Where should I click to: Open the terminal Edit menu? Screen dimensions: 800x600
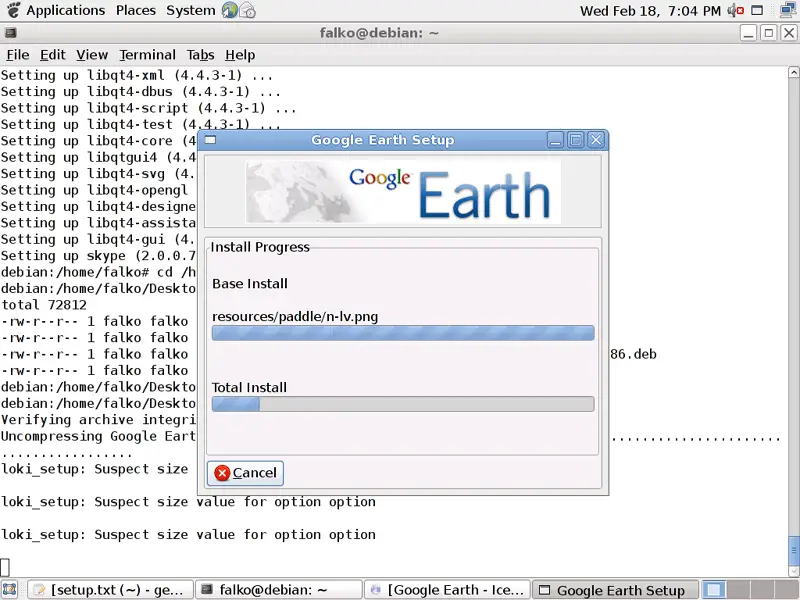(x=53, y=55)
